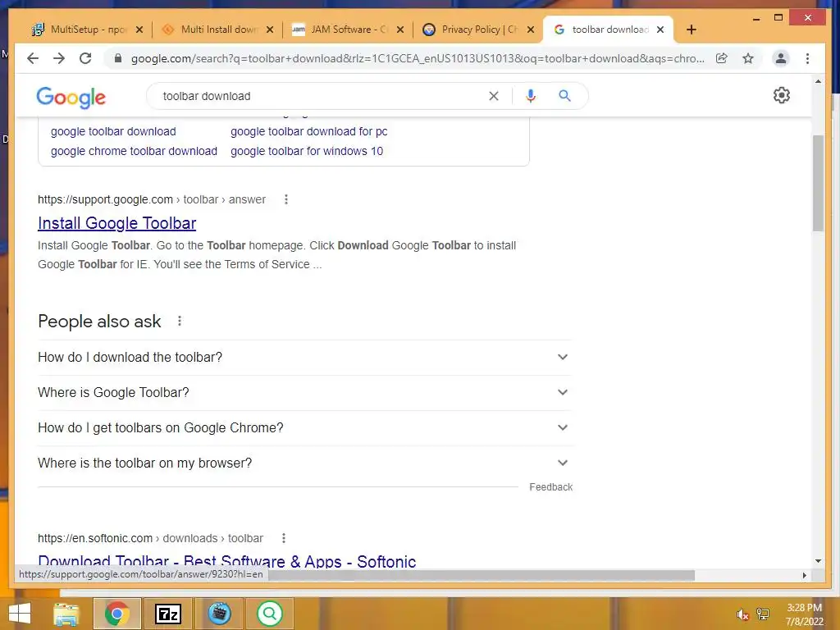This screenshot has height=630, width=840.
Task: Close the Multi Install download tab
Action: [x=270, y=30]
